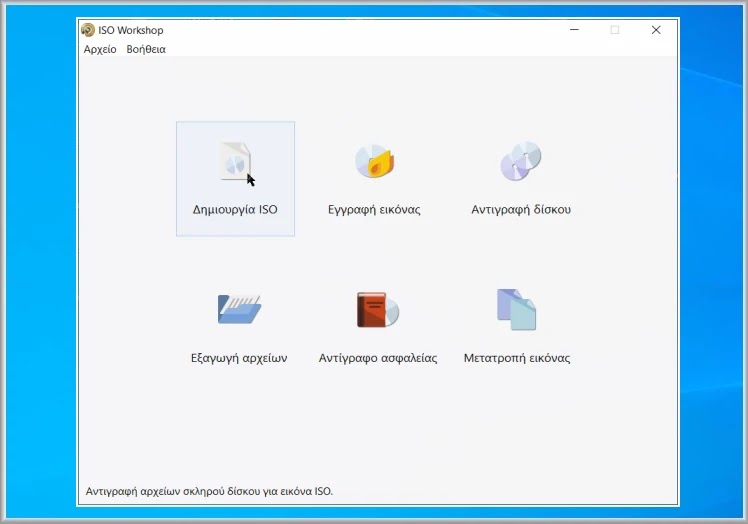The height and width of the screenshot is (524, 748).
Task: Click the Εξαγωγή αρχείων label
Action: (x=239, y=358)
